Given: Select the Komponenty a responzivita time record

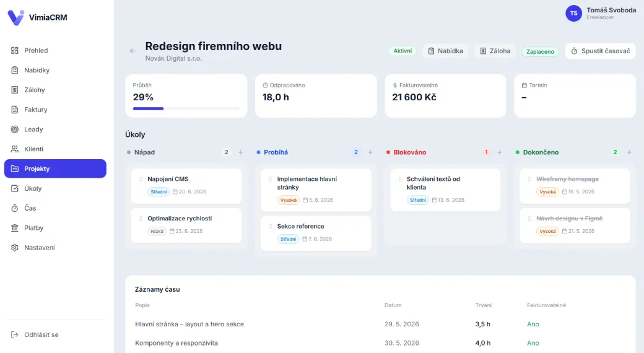Looking at the screenshot, I should [380, 343].
